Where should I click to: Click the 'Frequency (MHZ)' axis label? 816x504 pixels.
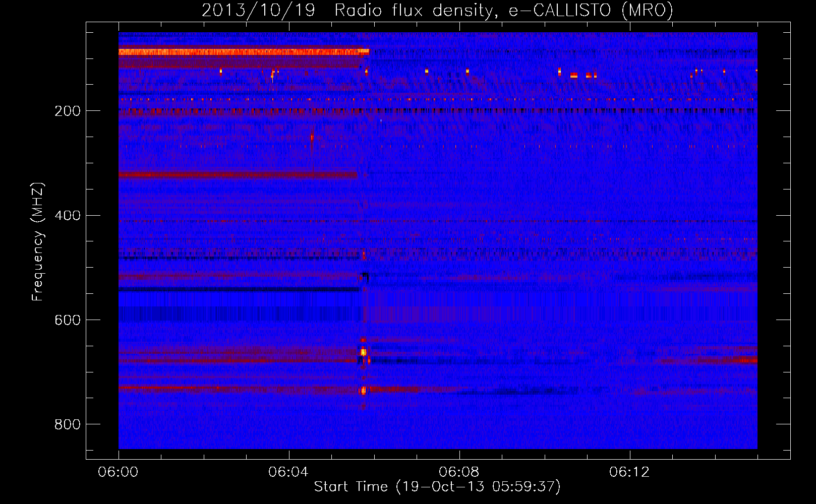click(x=38, y=241)
